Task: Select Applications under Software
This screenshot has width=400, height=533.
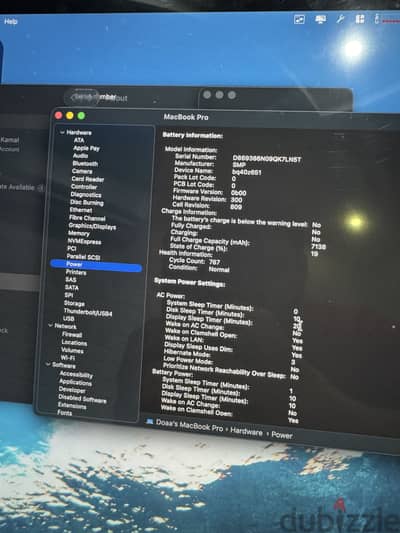Action: (75, 382)
